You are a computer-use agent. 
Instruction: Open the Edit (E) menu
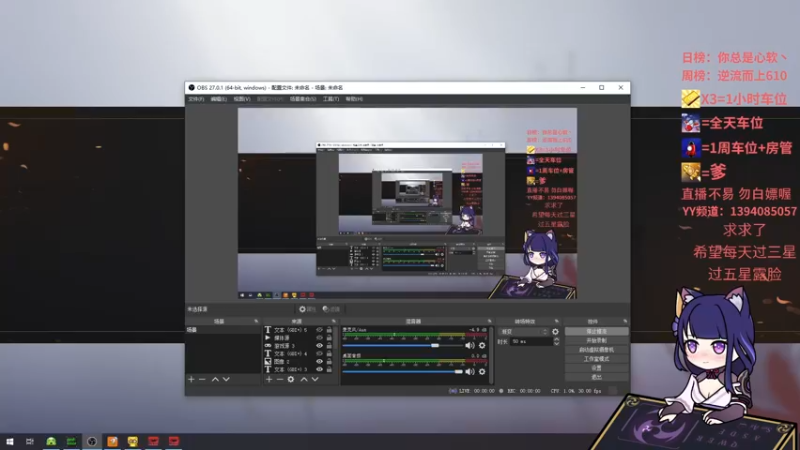(218, 99)
